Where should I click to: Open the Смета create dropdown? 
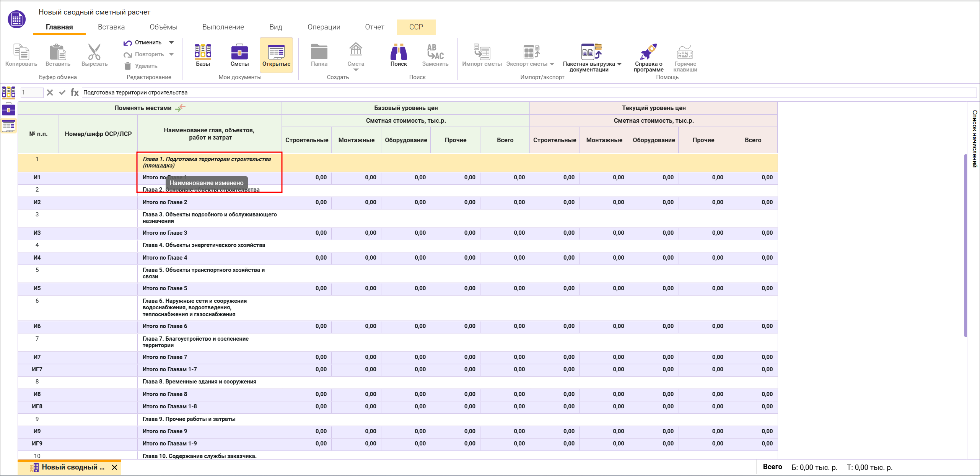coord(356,70)
